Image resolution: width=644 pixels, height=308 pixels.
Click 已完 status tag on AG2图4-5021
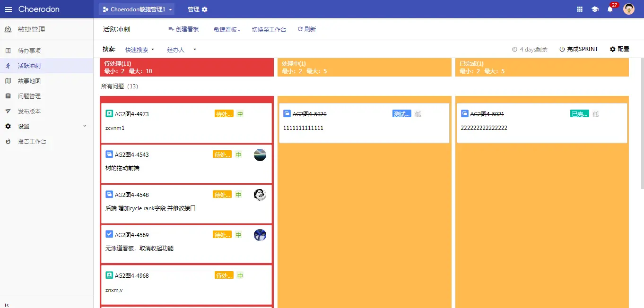(x=580, y=114)
